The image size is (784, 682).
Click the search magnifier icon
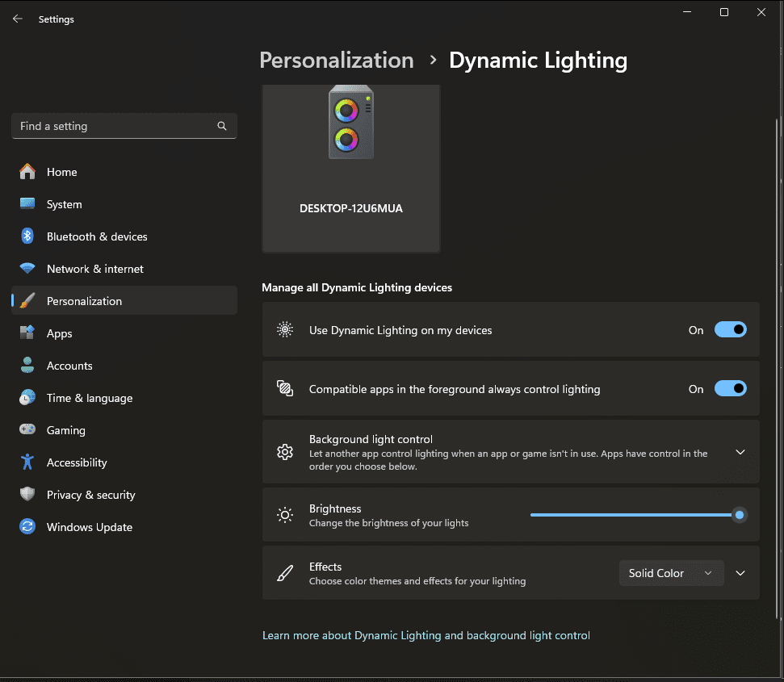pos(222,126)
